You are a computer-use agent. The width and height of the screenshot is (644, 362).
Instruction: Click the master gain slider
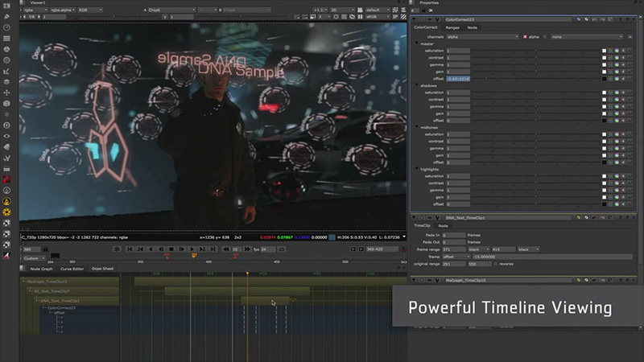tap(535, 72)
